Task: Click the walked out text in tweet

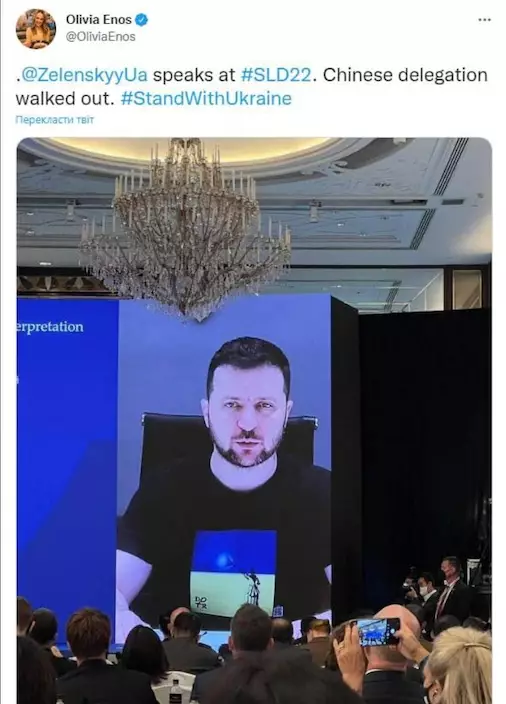Action: (x=65, y=98)
